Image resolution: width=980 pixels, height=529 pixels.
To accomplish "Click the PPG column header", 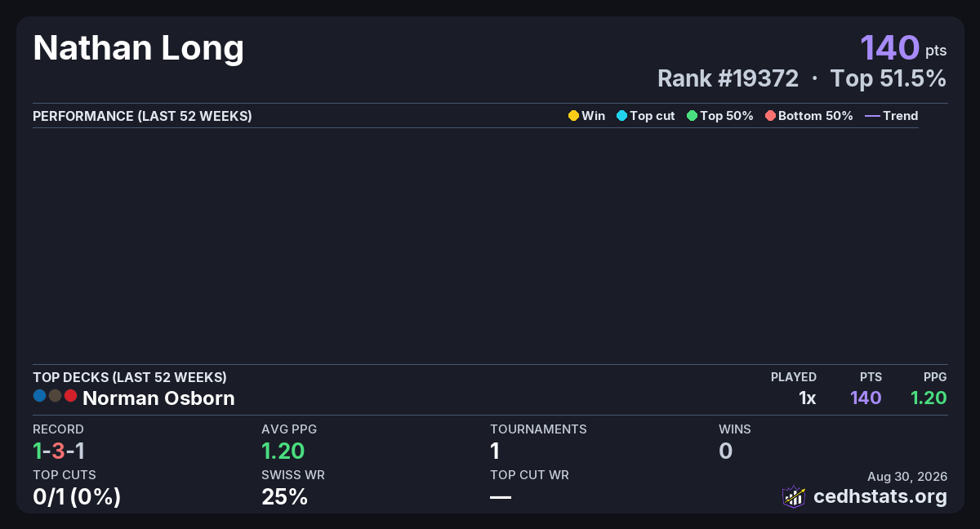I will (x=935, y=377).
